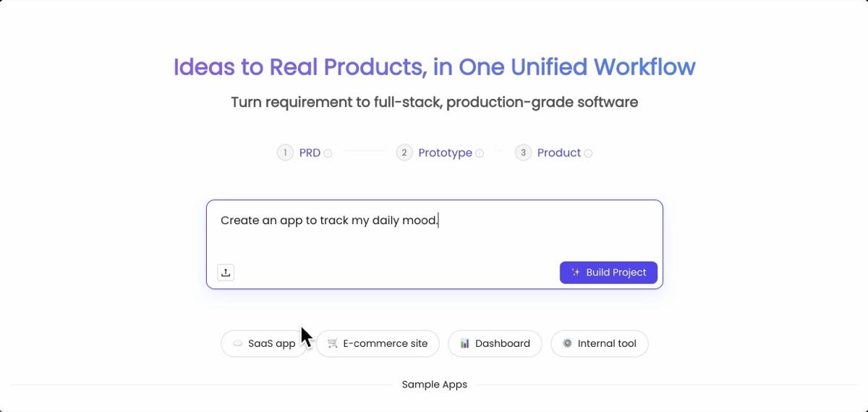Click the Sample Apps section label

434,385
